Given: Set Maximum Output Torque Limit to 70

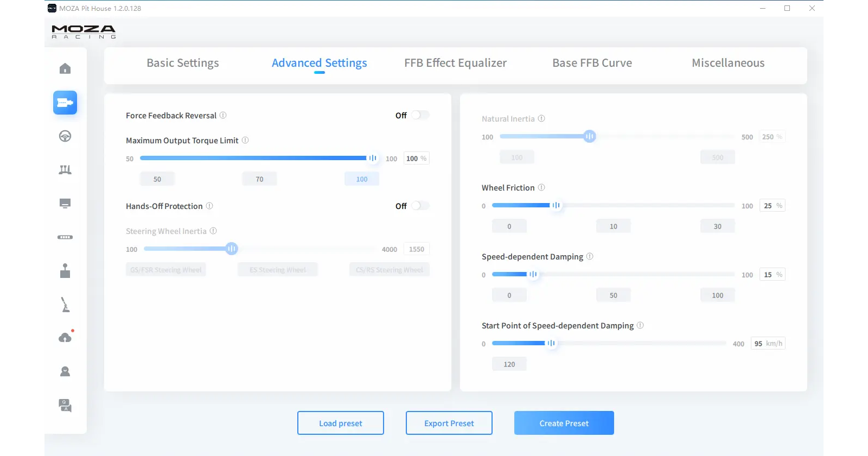Looking at the screenshot, I should click(x=259, y=179).
